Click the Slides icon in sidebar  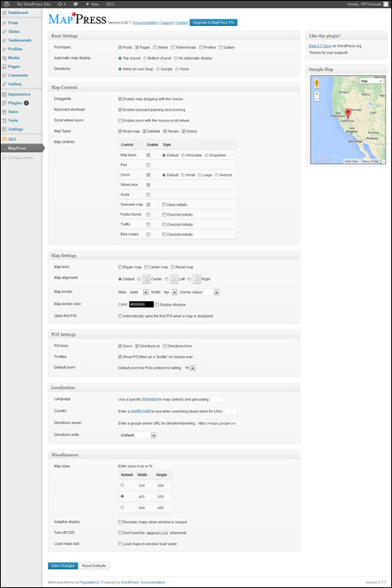[5, 31]
